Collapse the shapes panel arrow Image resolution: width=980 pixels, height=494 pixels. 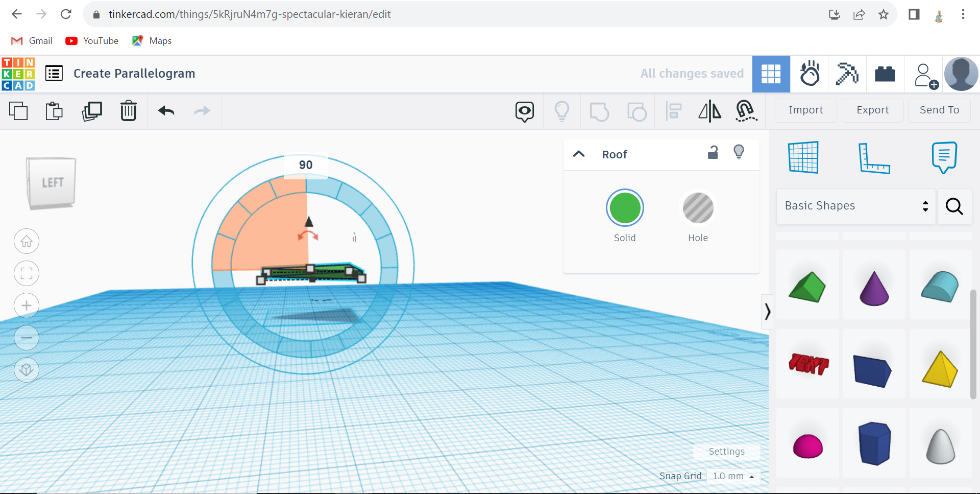tap(767, 312)
